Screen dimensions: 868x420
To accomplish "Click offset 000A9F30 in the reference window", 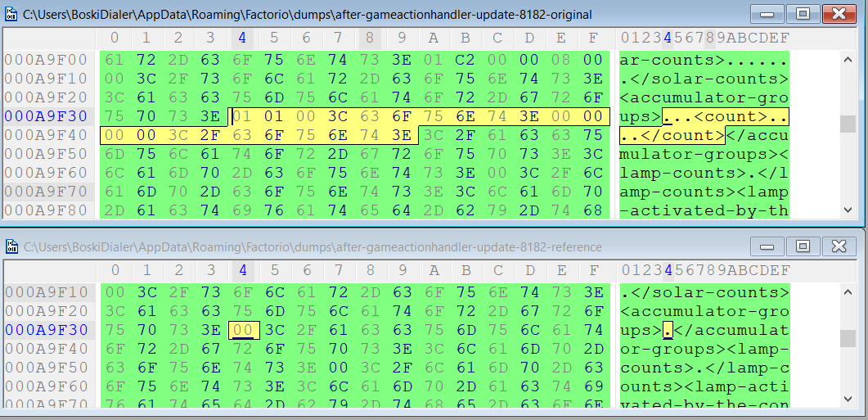I will (x=46, y=330).
